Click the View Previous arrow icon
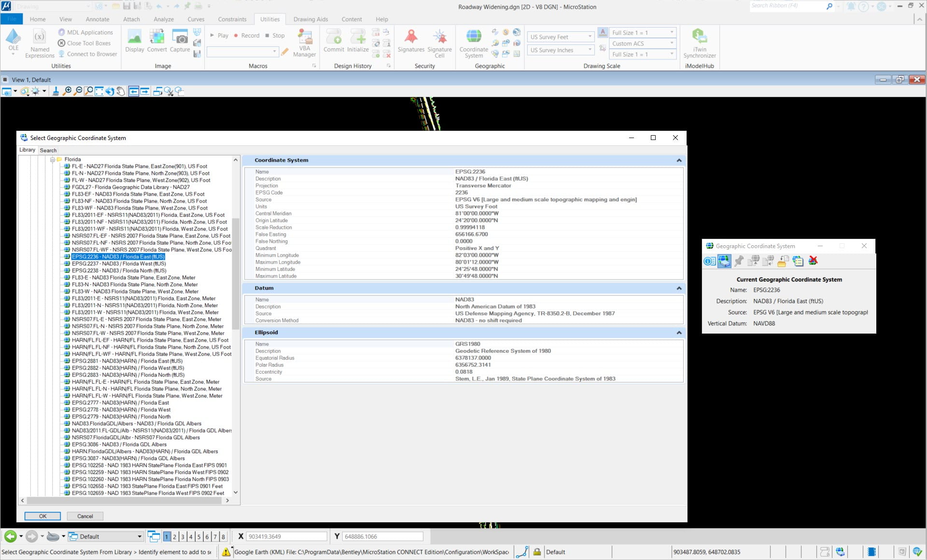The width and height of the screenshot is (927, 560). (x=134, y=91)
